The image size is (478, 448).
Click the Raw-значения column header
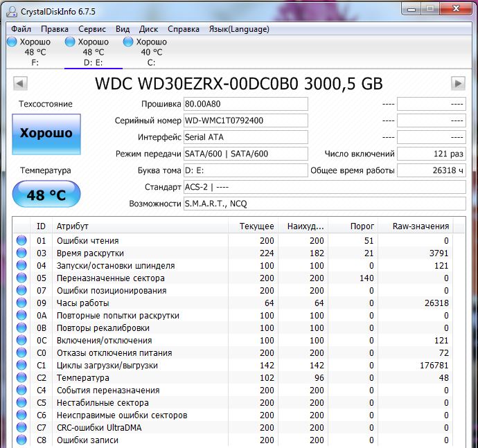(421, 226)
